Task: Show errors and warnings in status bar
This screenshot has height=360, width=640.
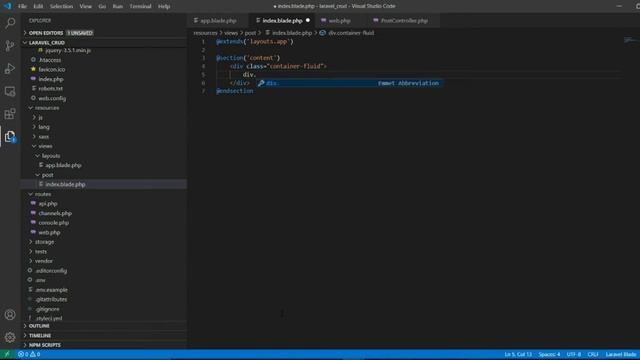Action: [29, 354]
